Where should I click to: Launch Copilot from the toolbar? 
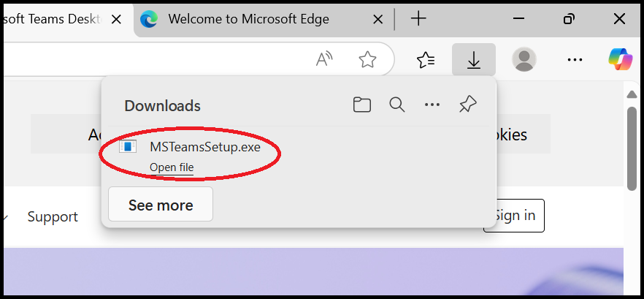pos(620,60)
